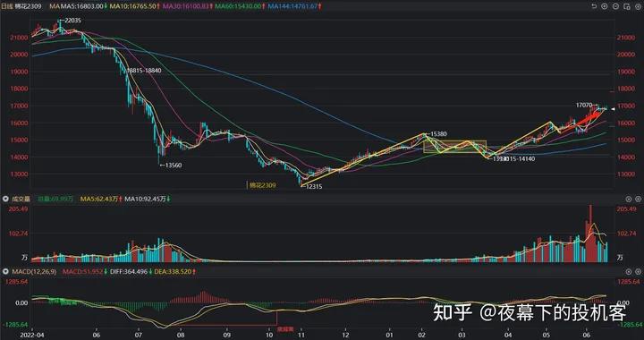
Task: Click the current price triangle marker beside 17000
Action: [x=613, y=108]
